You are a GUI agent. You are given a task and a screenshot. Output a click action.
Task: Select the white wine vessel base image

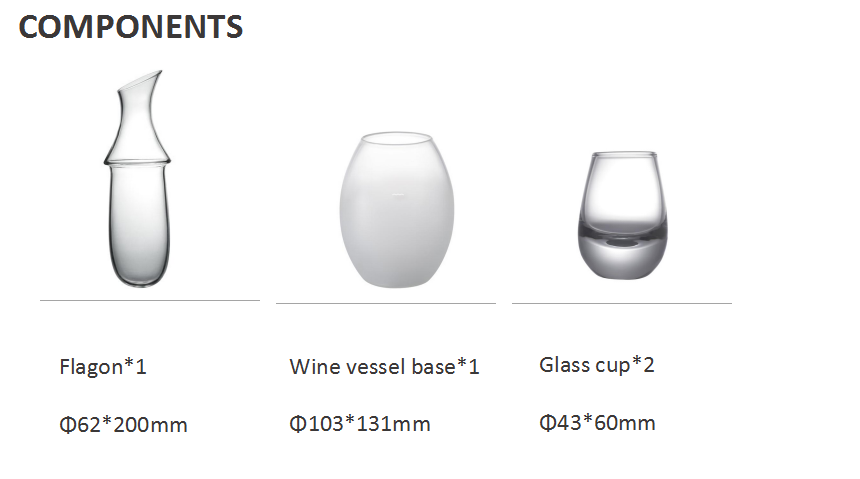pos(397,210)
